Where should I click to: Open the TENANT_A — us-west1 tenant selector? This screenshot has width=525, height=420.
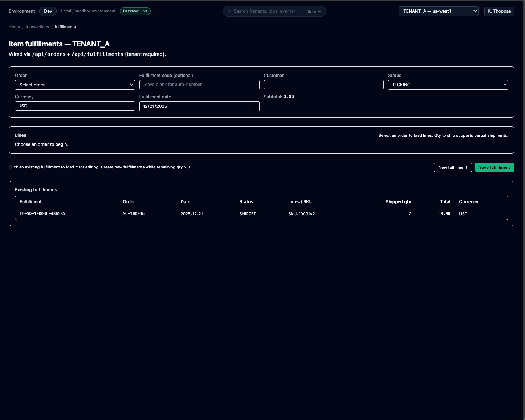click(x=438, y=11)
